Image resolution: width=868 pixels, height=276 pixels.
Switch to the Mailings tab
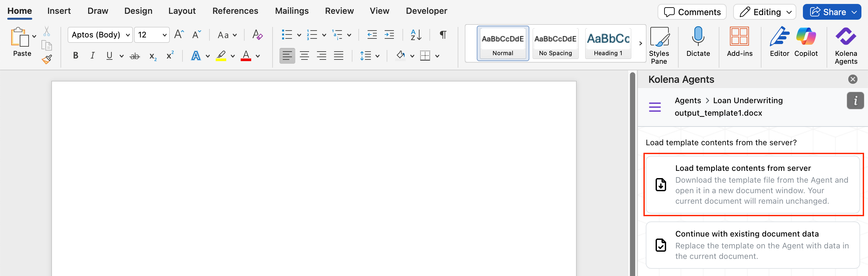[292, 11]
